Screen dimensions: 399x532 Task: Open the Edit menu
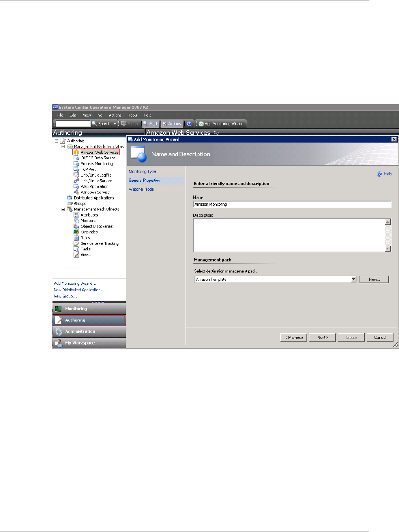(73, 115)
